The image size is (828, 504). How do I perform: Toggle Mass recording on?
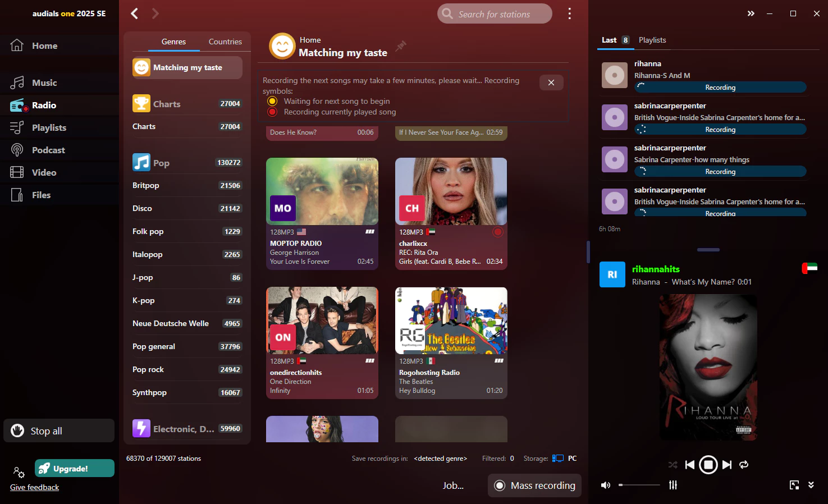534,485
